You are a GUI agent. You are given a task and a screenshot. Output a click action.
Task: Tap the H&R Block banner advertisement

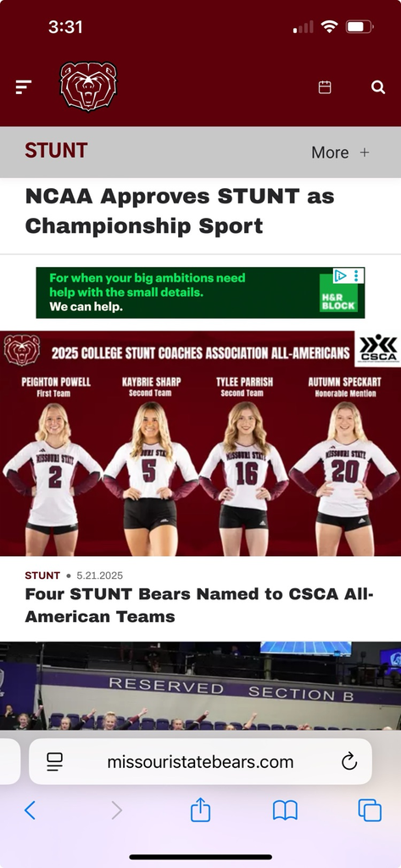[200, 292]
